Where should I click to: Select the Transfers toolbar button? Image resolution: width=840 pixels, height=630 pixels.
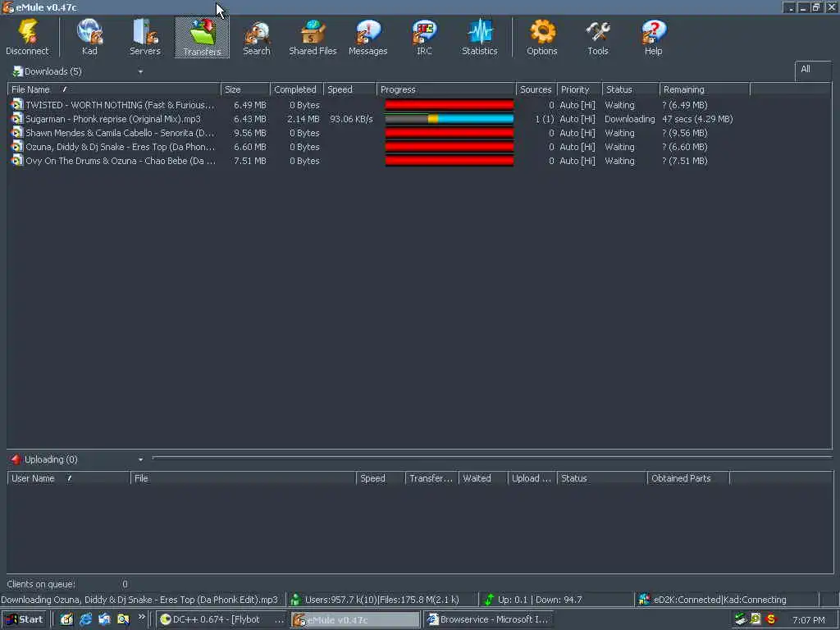[202, 38]
